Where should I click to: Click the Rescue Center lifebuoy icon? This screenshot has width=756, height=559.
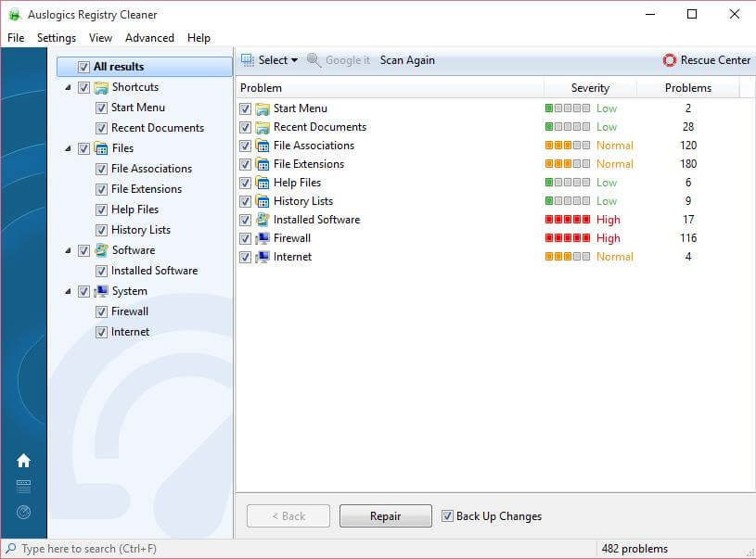click(x=669, y=60)
